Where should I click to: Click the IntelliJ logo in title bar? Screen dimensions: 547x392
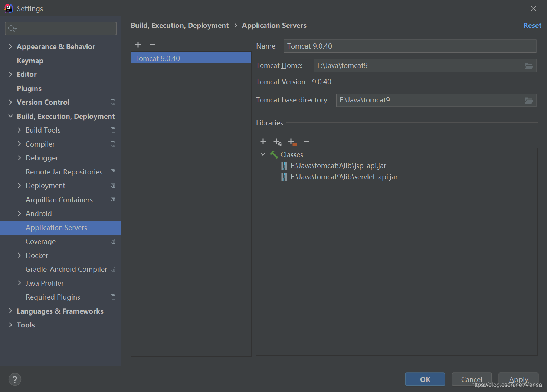tap(9, 9)
